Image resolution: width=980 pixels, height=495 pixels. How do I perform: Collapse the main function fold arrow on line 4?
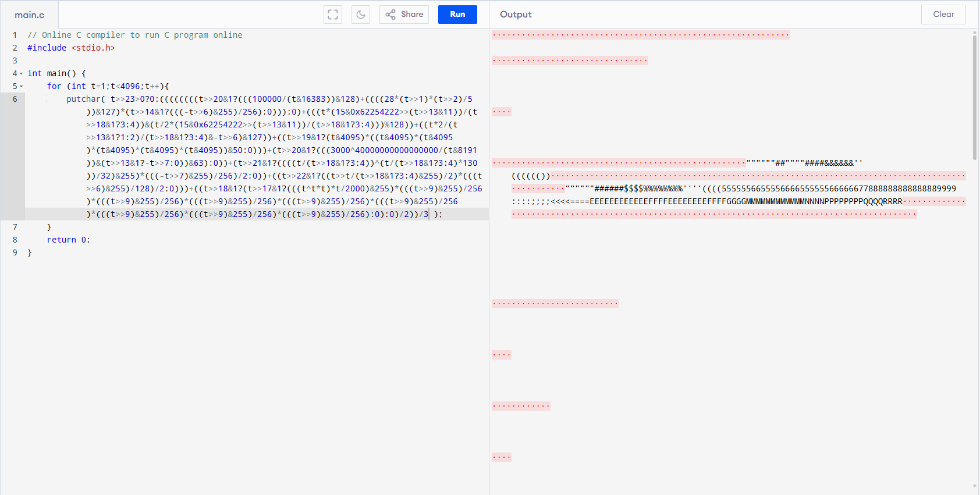(22, 74)
